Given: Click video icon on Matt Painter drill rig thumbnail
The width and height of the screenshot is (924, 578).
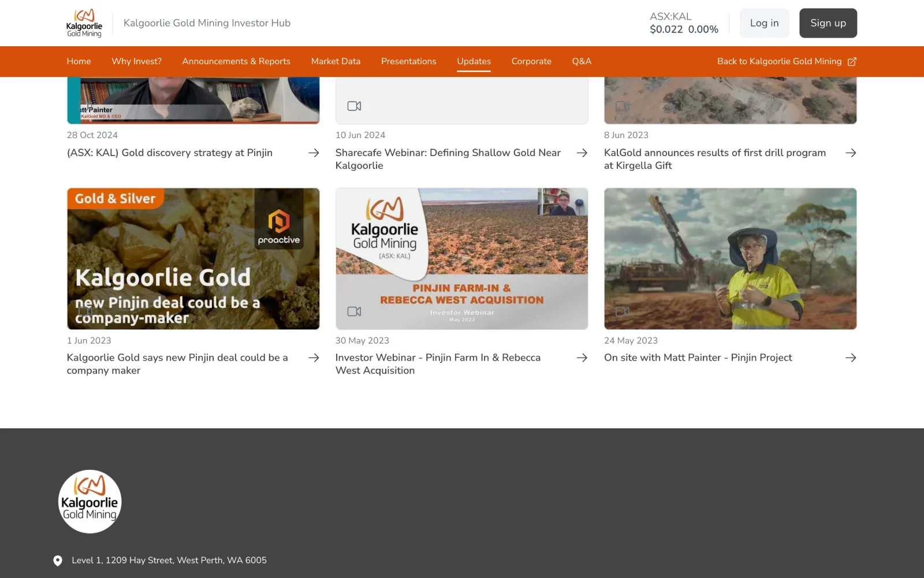Looking at the screenshot, I should [x=623, y=312].
